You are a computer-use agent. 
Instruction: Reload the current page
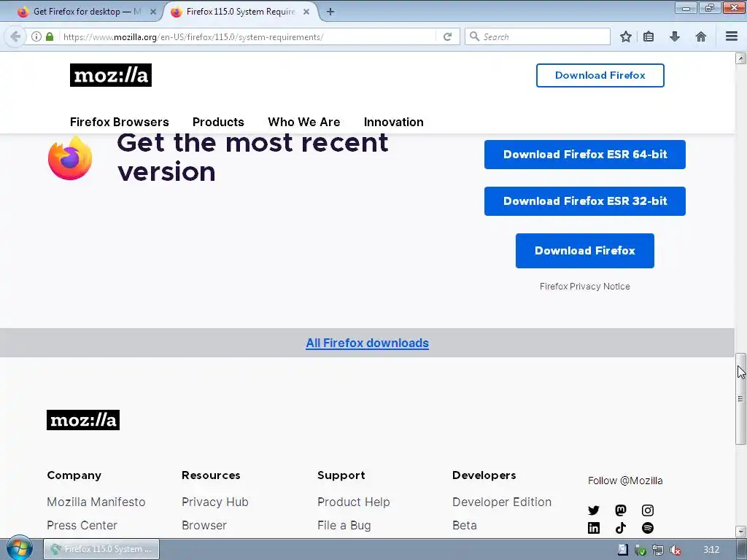[447, 36]
